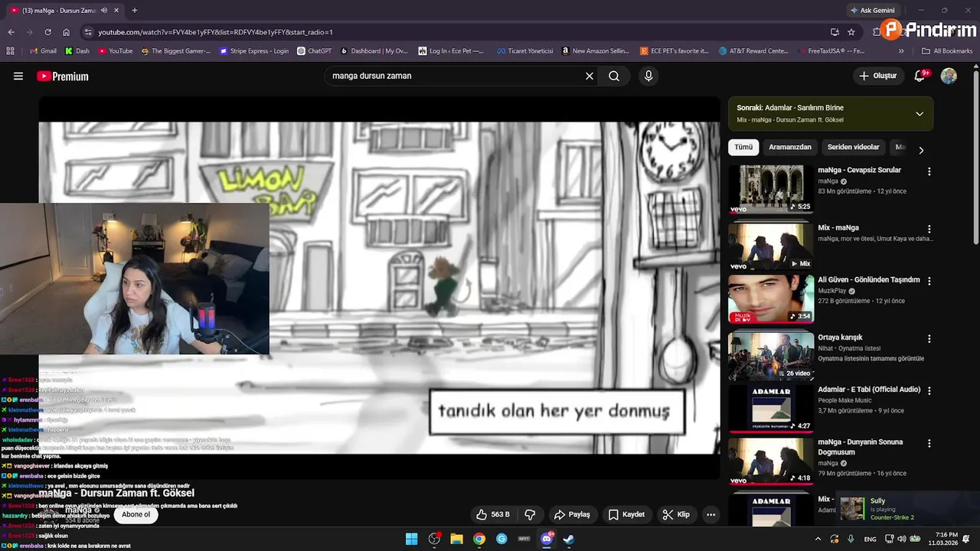
Task: Open options for Ortaya karışık playlist
Action: click(x=929, y=338)
